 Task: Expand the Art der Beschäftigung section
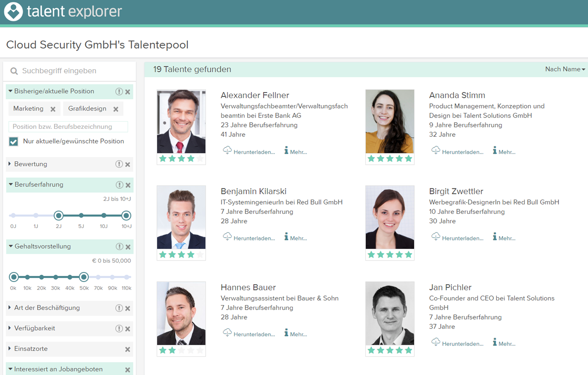(10, 308)
